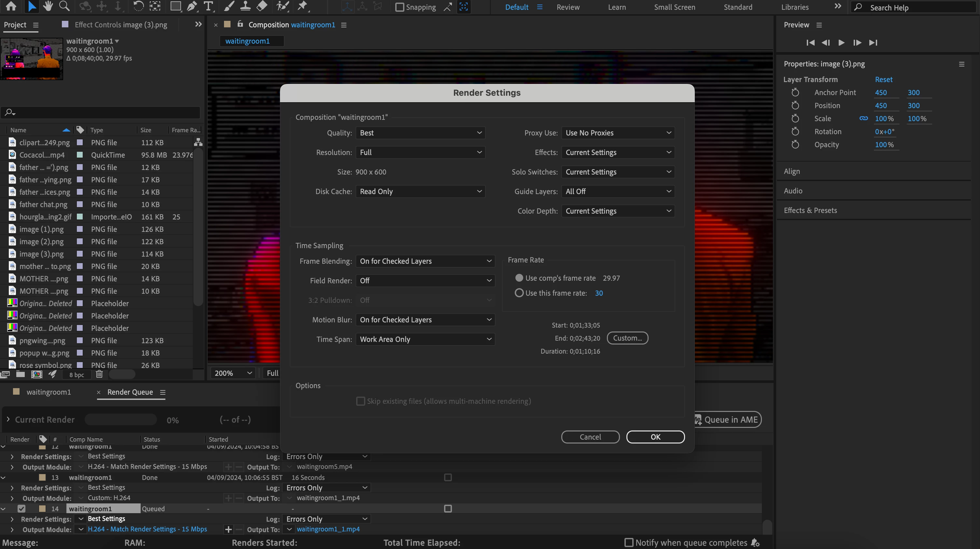This screenshot has height=549, width=980.
Task: Open the Time Span dropdown
Action: pyautogui.click(x=425, y=339)
